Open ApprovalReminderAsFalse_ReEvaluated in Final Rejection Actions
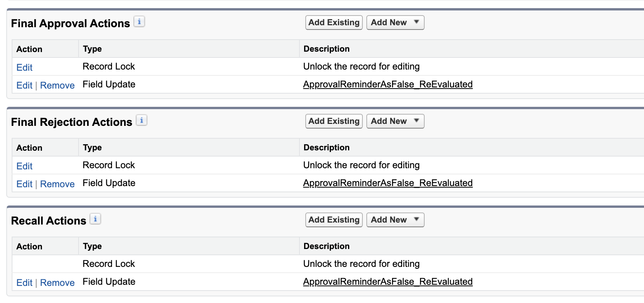The height and width of the screenshot is (303, 644). coord(388,183)
